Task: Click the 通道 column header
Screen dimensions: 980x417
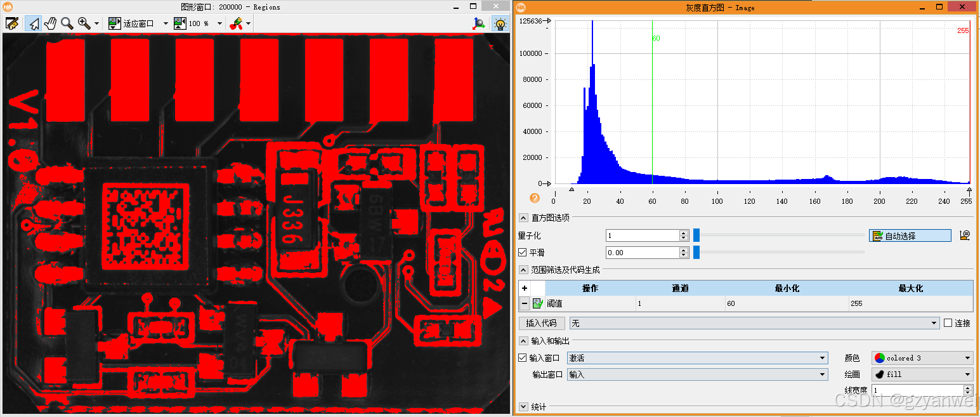Action: (x=680, y=288)
